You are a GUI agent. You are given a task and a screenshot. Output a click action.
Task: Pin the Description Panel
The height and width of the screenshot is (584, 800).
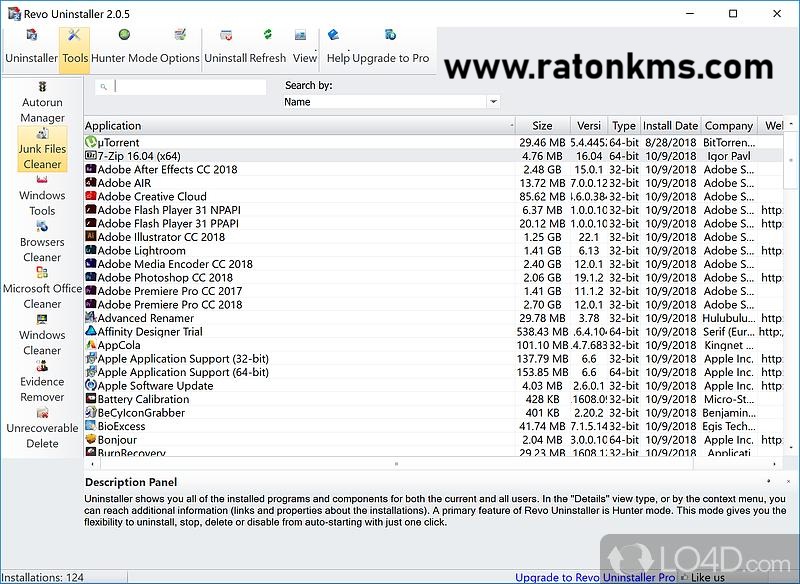[x=768, y=481]
